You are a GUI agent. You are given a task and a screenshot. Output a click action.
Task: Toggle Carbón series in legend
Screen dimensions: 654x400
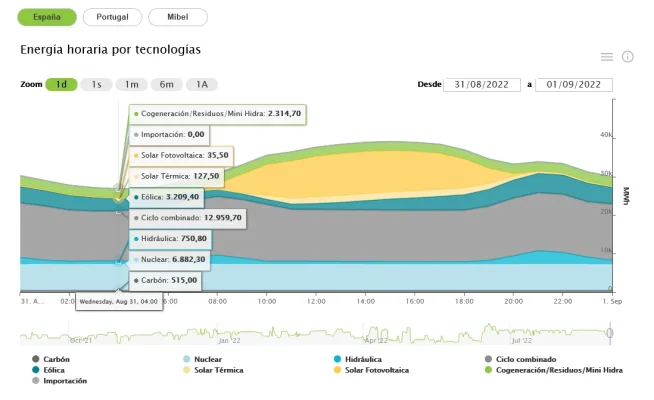tap(51, 359)
